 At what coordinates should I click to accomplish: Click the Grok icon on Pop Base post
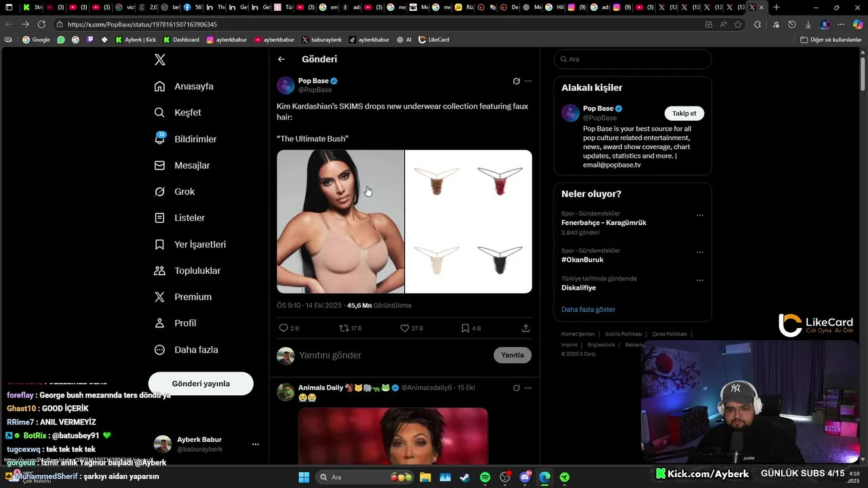516,81
